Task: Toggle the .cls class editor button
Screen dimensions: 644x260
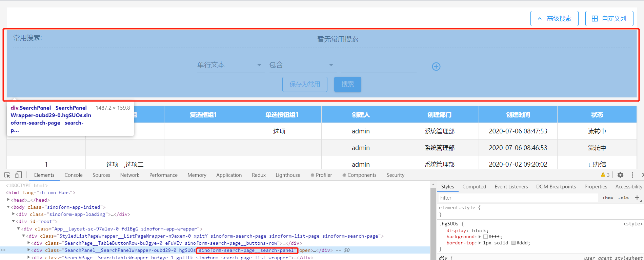Action: pyautogui.click(x=623, y=198)
